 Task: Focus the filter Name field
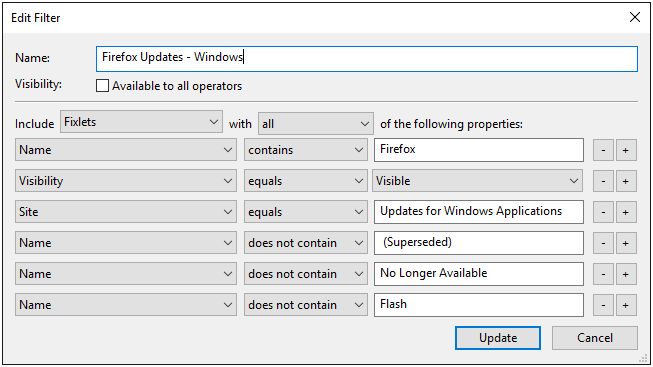pos(367,59)
